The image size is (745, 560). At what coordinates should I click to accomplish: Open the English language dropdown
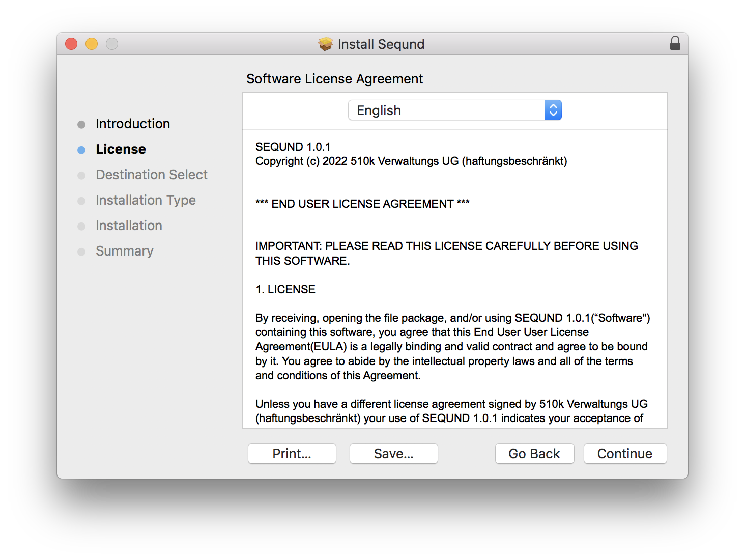tap(455, 110)
